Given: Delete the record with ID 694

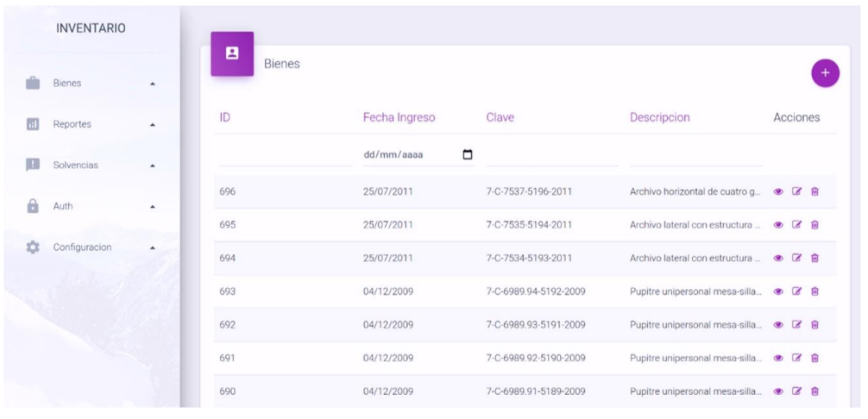Looking at the screenshot, I should tap(815, 258).
